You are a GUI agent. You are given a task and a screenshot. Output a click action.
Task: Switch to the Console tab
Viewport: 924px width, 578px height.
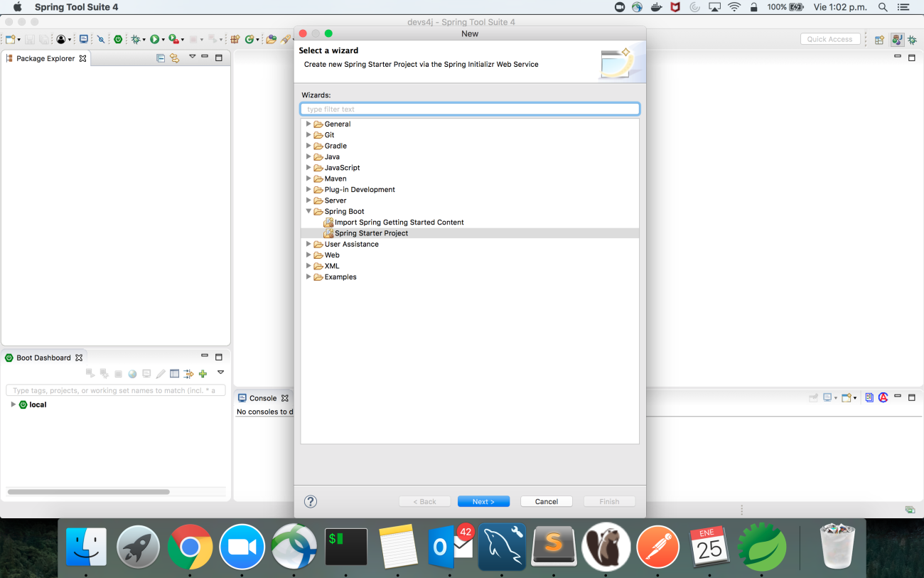click(262, 398)
